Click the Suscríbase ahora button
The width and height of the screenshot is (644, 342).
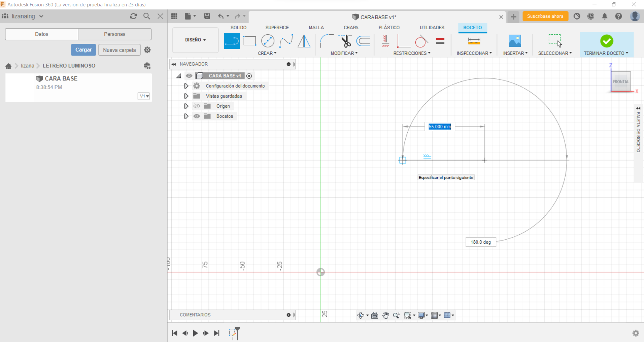[545, 16]
